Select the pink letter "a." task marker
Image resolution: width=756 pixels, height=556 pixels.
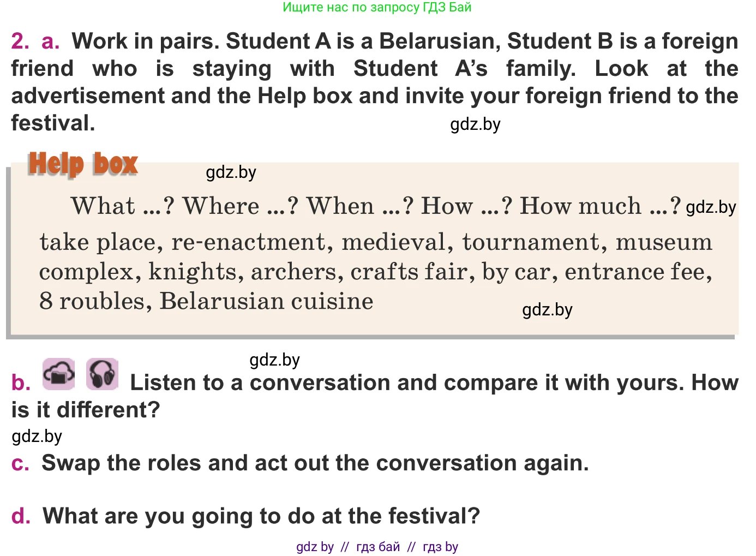point(50,41)
